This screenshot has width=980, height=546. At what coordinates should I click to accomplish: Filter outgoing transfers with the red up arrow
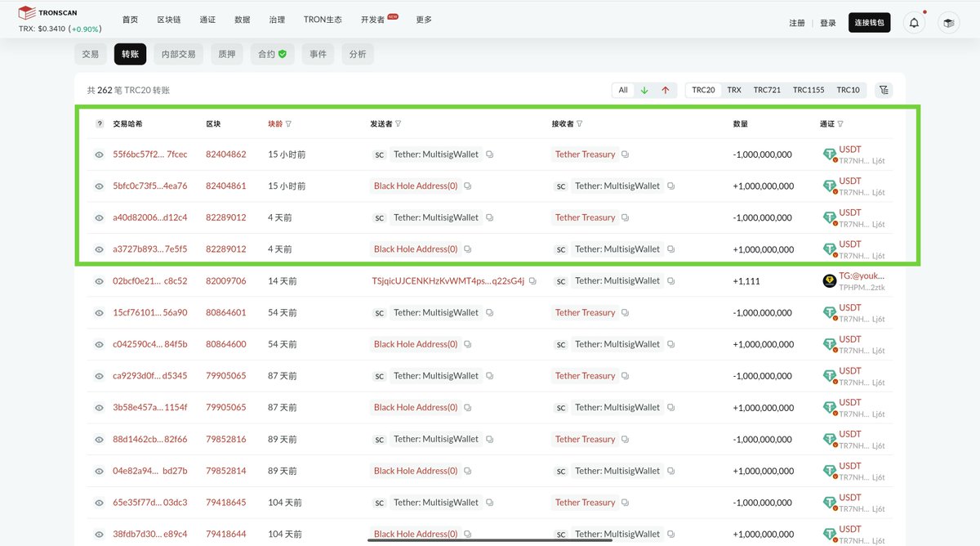(665, 90)
